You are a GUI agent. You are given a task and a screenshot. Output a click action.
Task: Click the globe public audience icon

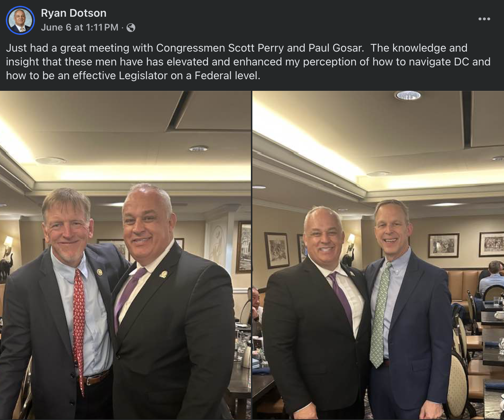click(131, 28)
